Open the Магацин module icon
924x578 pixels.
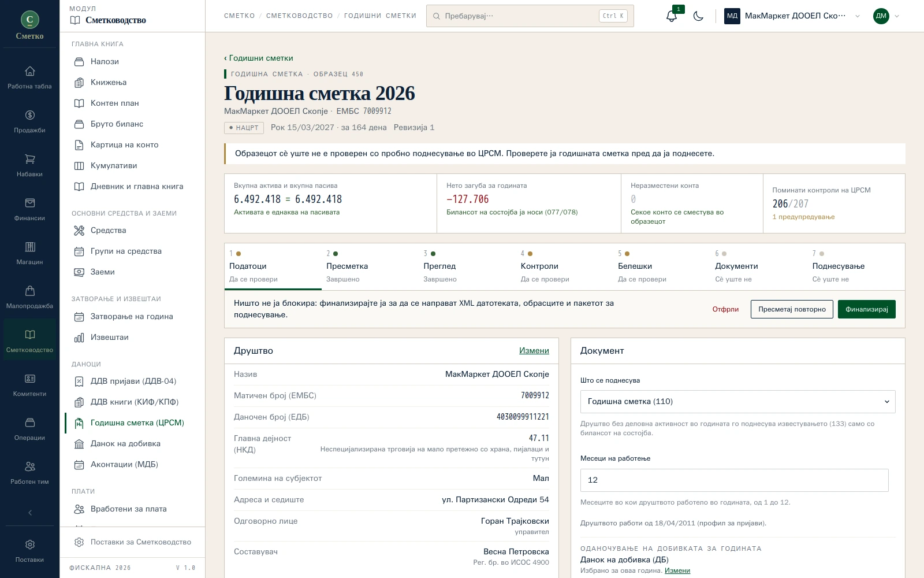(29, 253)
